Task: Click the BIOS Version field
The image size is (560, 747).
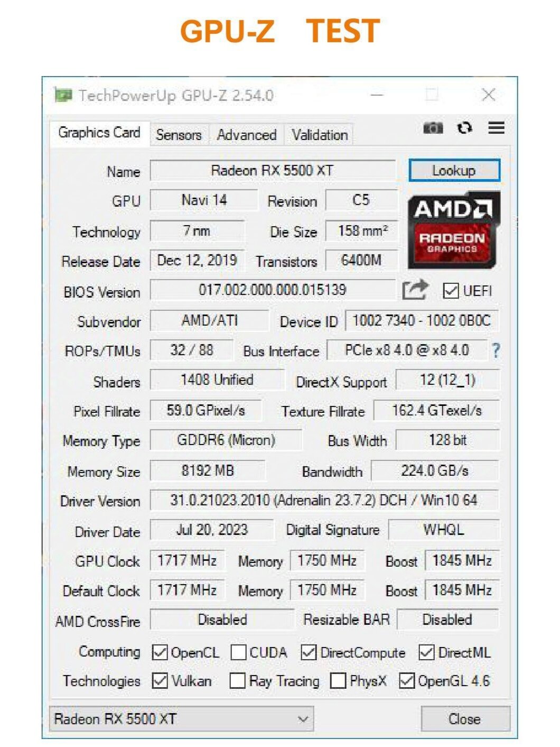Action: [x=273, y=290]
